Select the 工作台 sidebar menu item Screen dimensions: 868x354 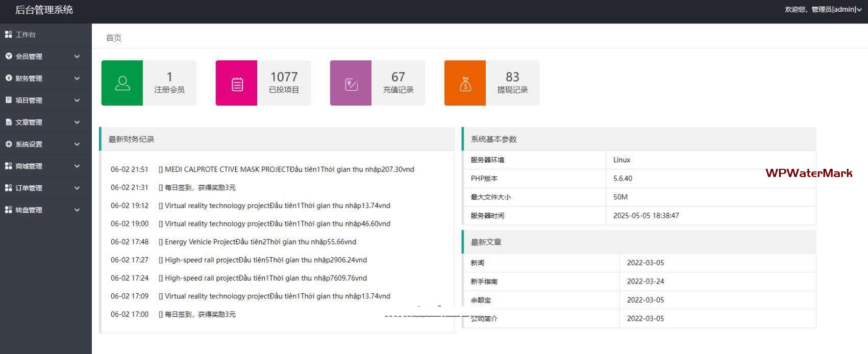pos(26,35)
